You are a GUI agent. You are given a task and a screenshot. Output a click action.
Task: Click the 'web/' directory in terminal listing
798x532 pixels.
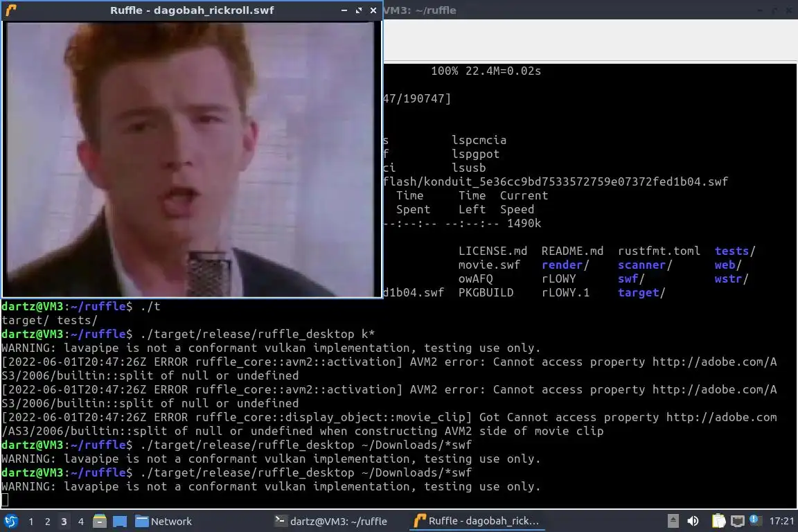(x=728, y=265)
